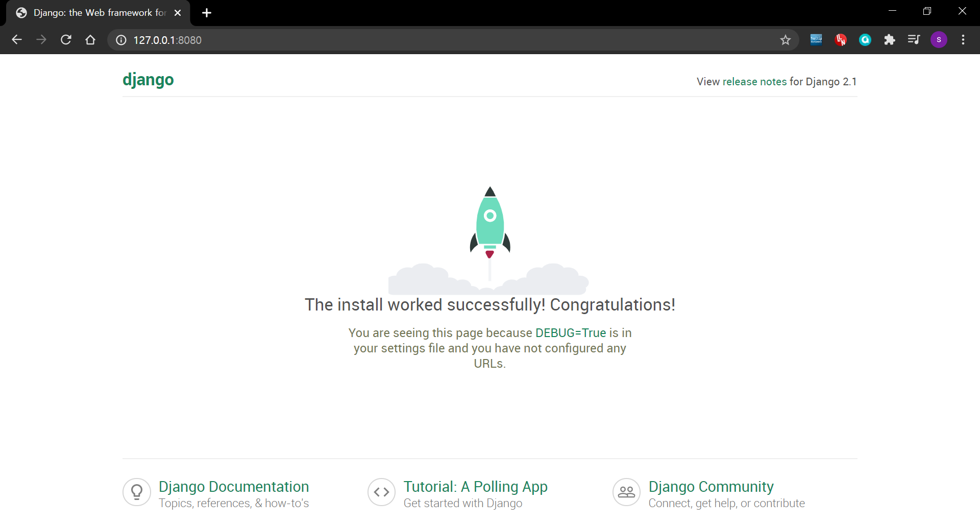Open the Tooltip Dictionary extension
Viewport: 980px width, 525px height.
816,40
